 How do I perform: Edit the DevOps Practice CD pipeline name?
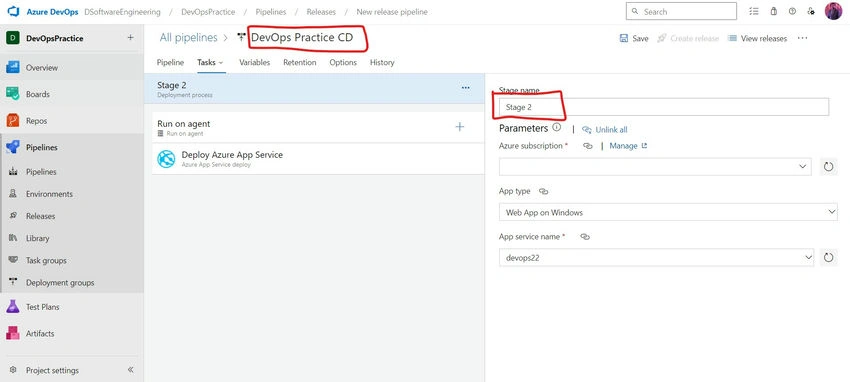302,38
